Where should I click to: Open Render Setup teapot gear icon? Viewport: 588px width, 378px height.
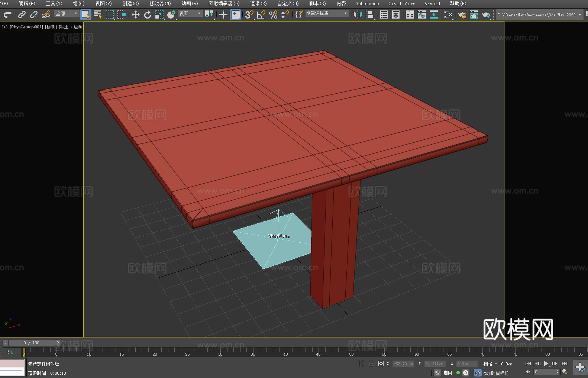(x=462, y=14)
